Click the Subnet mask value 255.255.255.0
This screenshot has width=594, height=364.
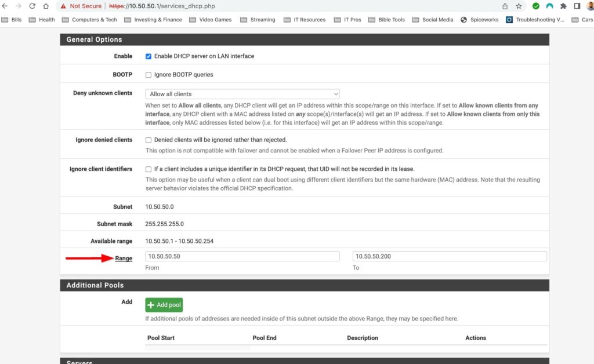pos(164,224)
